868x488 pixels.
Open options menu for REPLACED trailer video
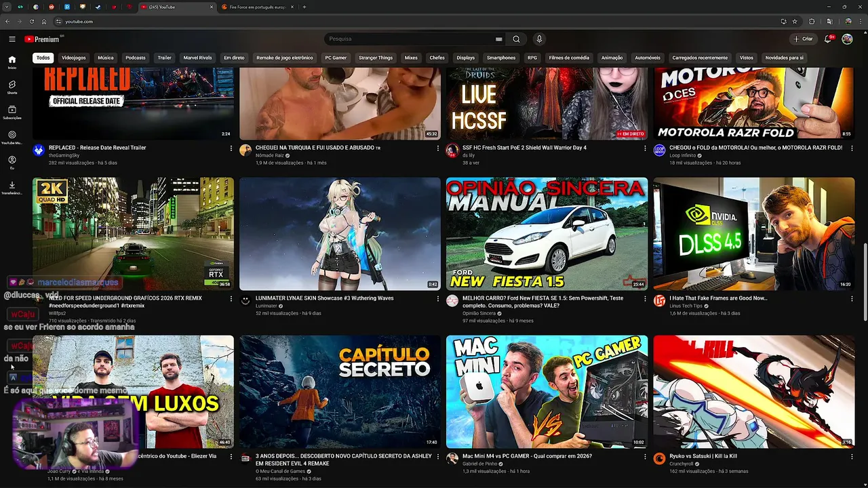(231, 148)
